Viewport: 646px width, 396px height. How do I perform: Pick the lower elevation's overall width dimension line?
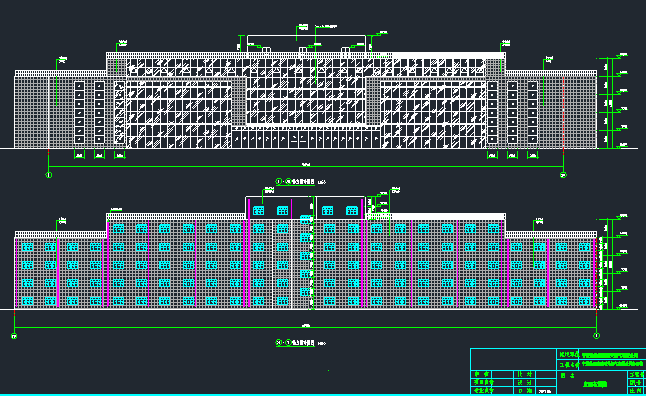click(305, 328)
